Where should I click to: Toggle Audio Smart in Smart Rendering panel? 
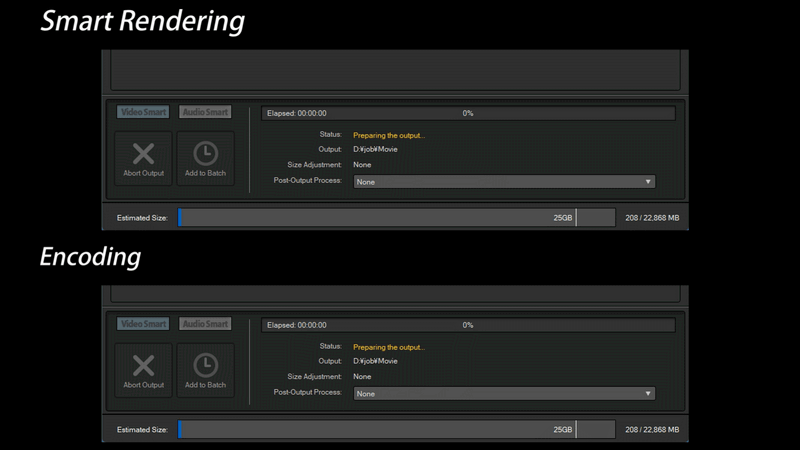(x=205, y=112)
